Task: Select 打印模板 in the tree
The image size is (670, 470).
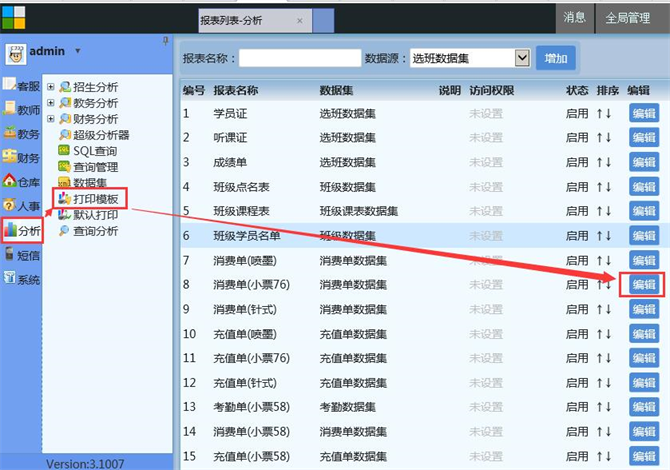Action: 96,199
